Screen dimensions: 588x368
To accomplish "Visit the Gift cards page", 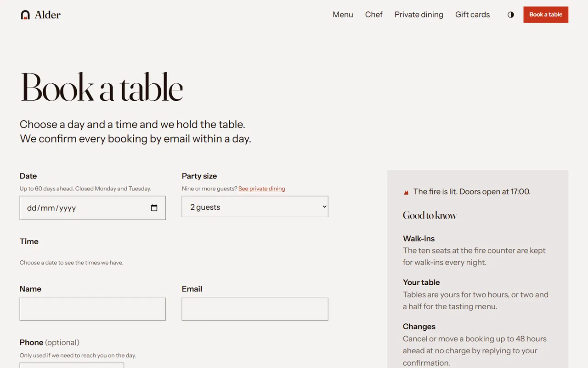I will [473, 15].
